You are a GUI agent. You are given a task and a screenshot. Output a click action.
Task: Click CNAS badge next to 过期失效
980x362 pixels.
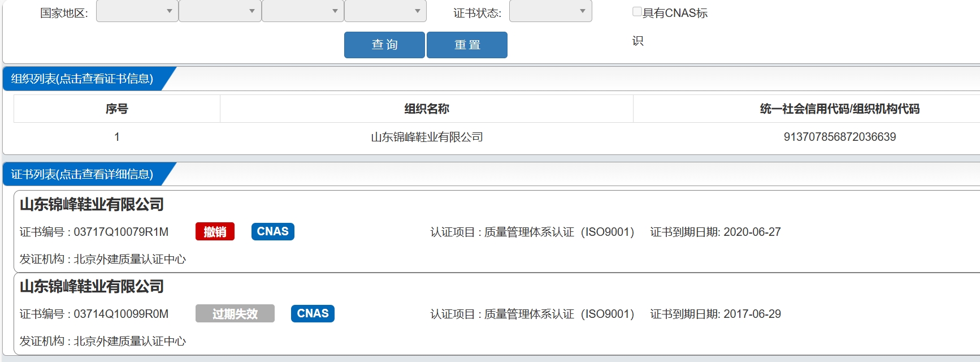(313, 313)
